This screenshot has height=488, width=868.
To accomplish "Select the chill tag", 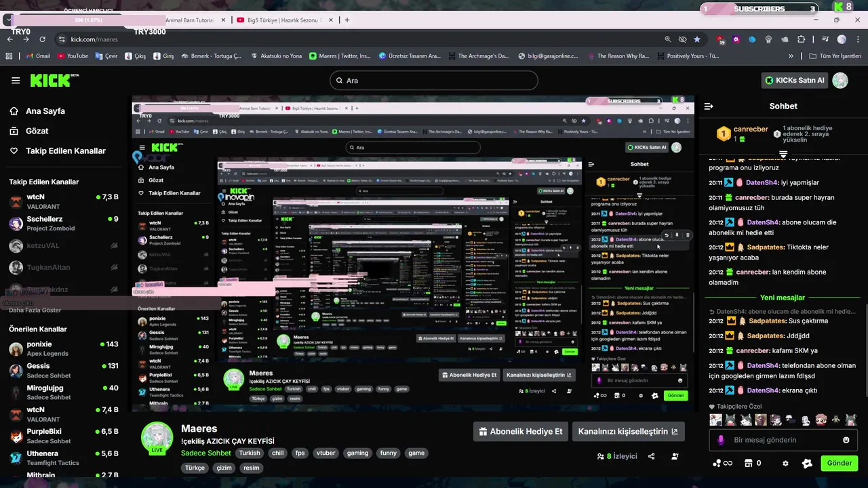I will (x=277, y=453).
